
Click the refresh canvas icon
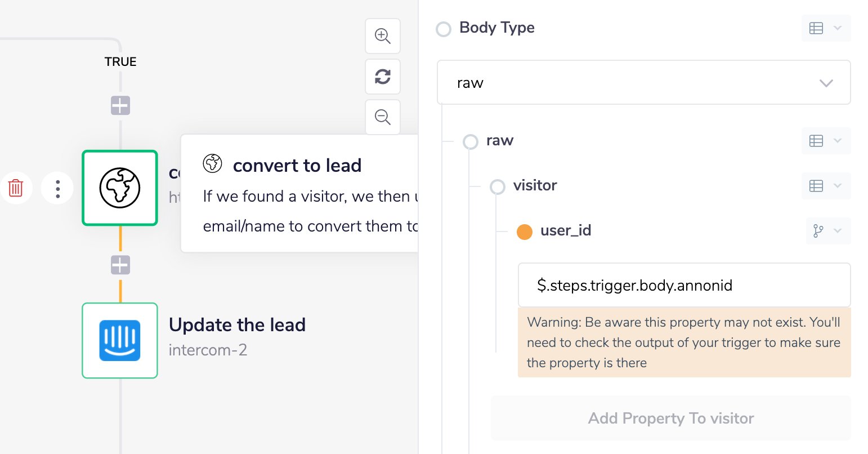(x=383, y=77)
